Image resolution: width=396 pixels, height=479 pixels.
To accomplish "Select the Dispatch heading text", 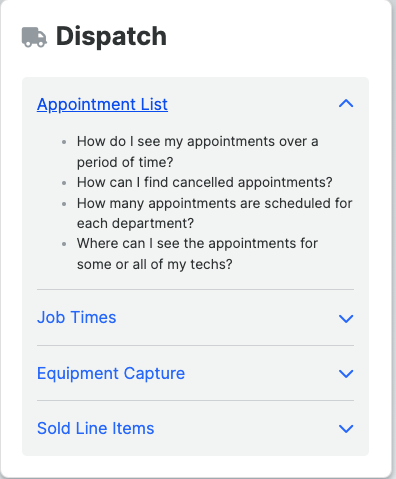I will [111, 36].
